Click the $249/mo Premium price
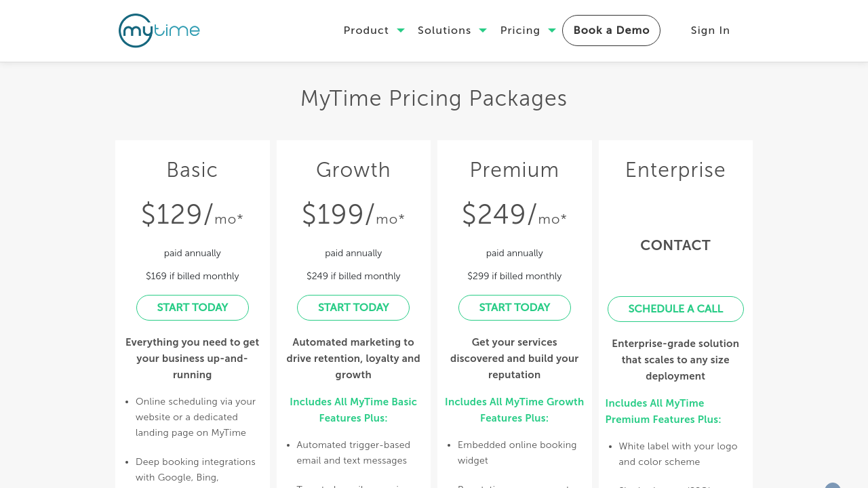Viewport: 868px width, 488px height. (x=515, y=215)
